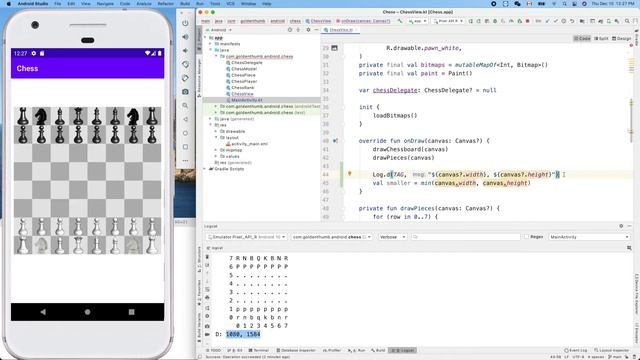Click the Logcat search input field
This screenshot has width=640, height=360.
(465, 237)
